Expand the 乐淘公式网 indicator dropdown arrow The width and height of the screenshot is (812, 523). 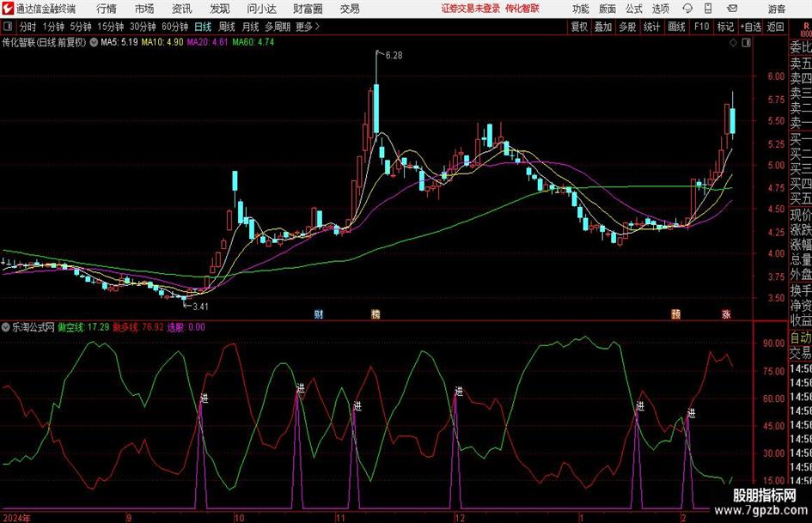tap(6, 327)
